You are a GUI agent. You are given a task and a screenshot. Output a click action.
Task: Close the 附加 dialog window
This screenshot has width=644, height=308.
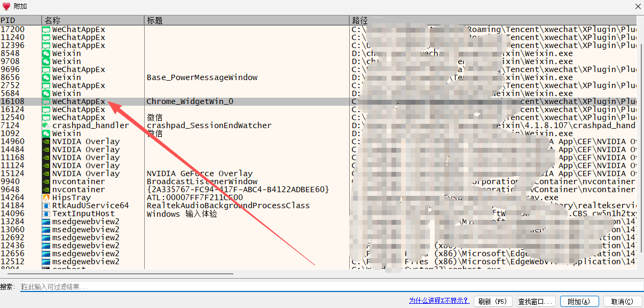coord(638,6)
